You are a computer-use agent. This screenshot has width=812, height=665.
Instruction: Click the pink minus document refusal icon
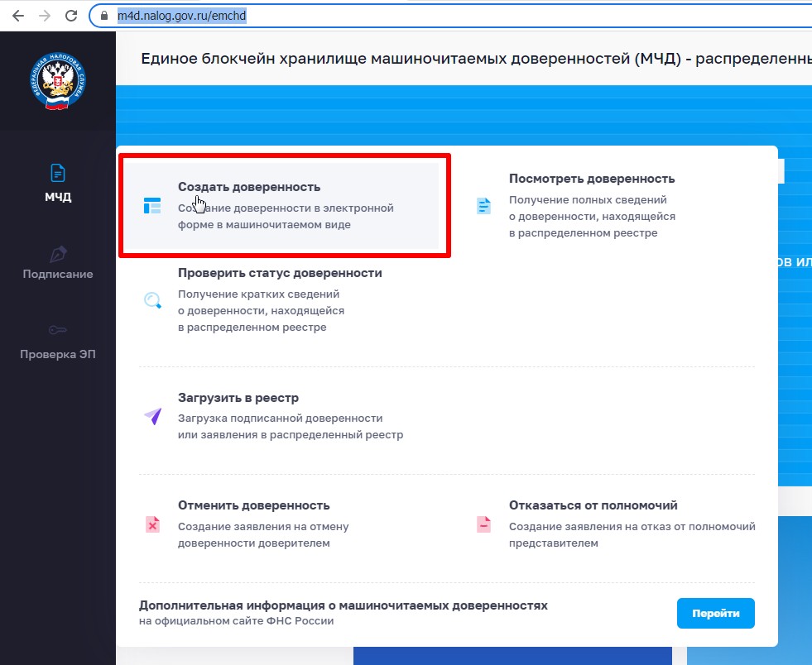point(483,524)
